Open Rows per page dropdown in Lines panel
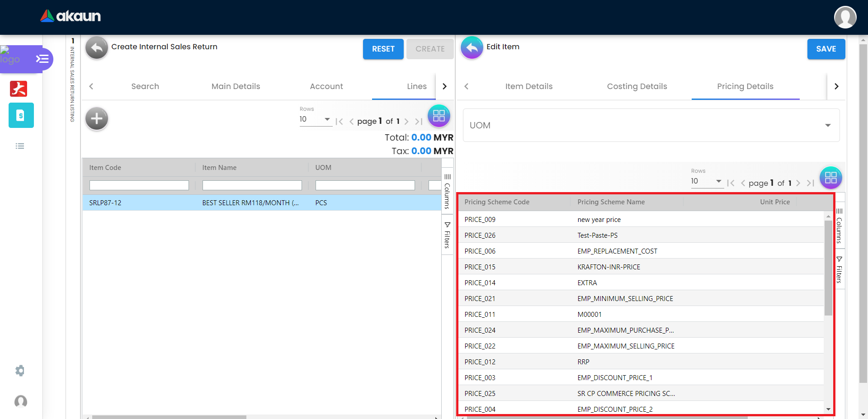This screenshot has width=868, height=419. click(315, 119)
